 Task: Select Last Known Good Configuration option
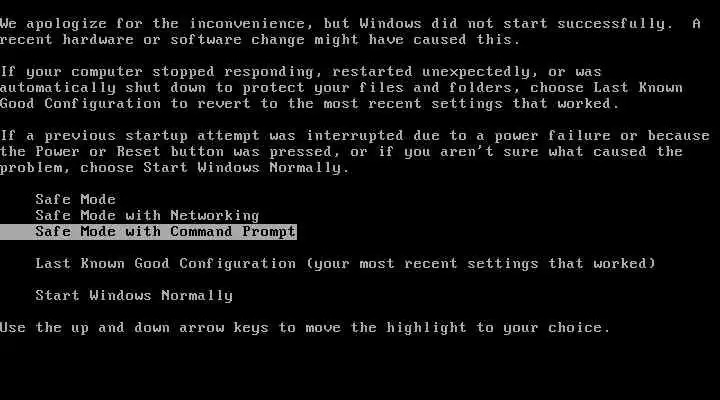(x=345, y=264)
